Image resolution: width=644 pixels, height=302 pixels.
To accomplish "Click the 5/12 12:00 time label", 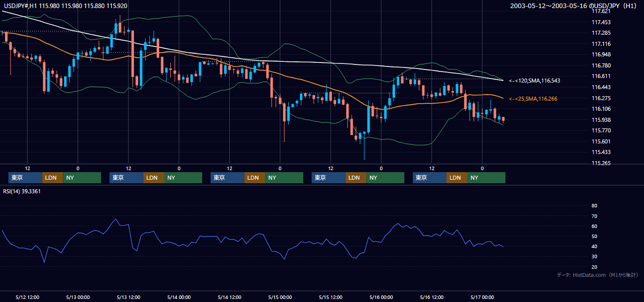I will tap(27, 297).
